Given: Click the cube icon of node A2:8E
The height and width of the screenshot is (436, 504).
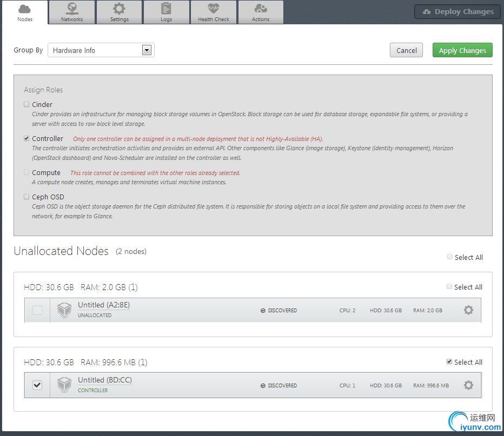Looking at the screenshot, I should 64,310.
